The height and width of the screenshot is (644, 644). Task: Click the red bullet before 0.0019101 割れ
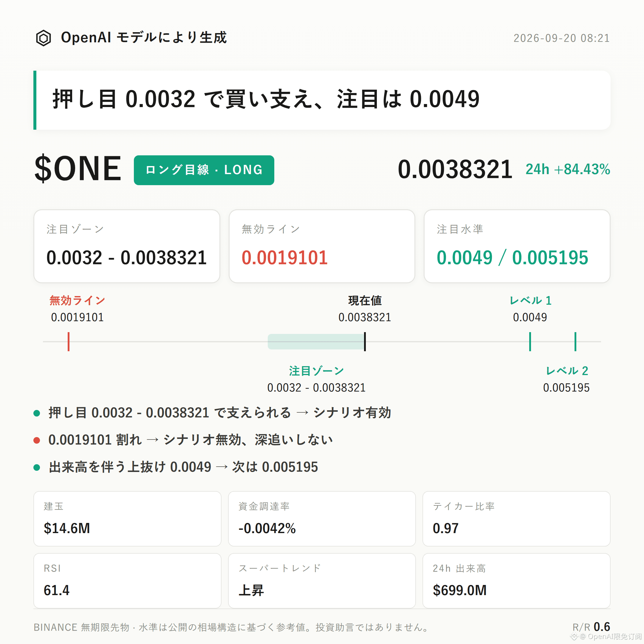(x=37, y=440)
